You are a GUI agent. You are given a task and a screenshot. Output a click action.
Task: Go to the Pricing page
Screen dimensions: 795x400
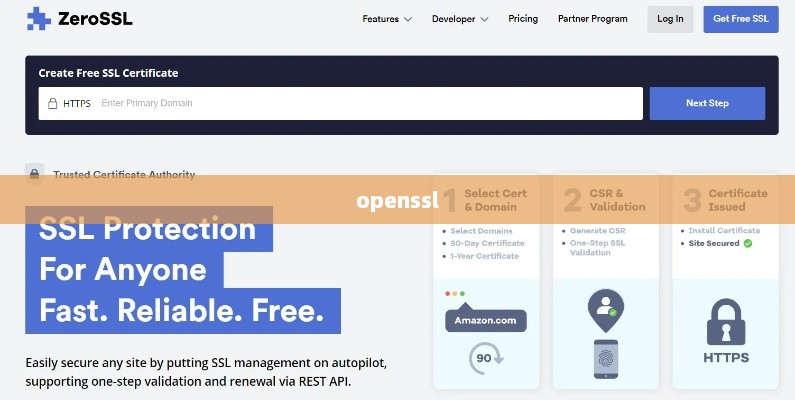(523, 19)
